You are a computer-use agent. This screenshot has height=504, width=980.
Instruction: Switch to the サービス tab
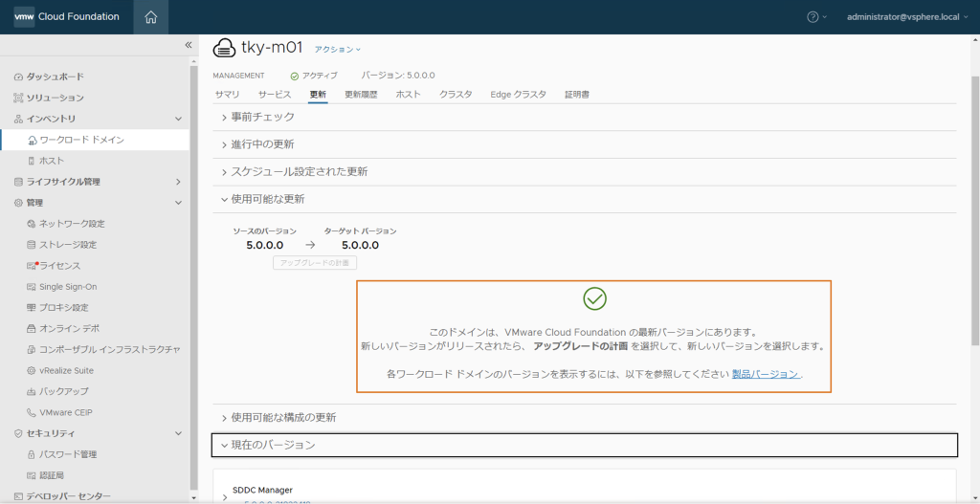pyautogui.click(x=275, y=95)
